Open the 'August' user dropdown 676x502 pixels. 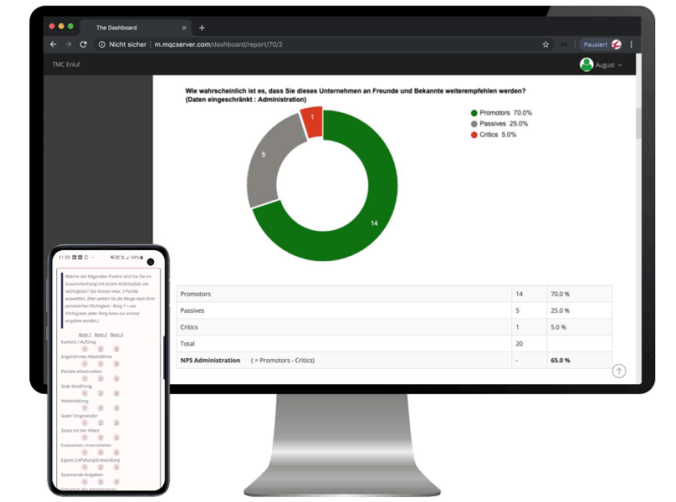pyautogui.click(x=608, y=65)
